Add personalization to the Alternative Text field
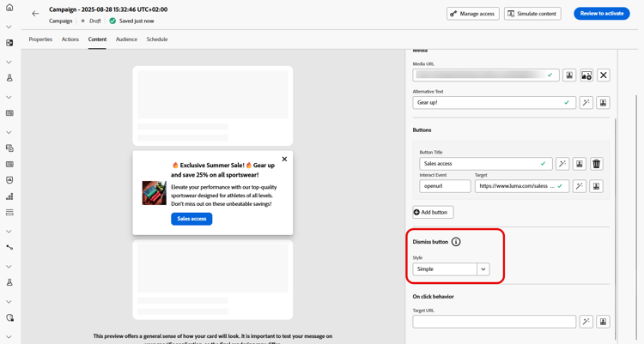This screenshot has height=344, width=644. pos(603,103)
